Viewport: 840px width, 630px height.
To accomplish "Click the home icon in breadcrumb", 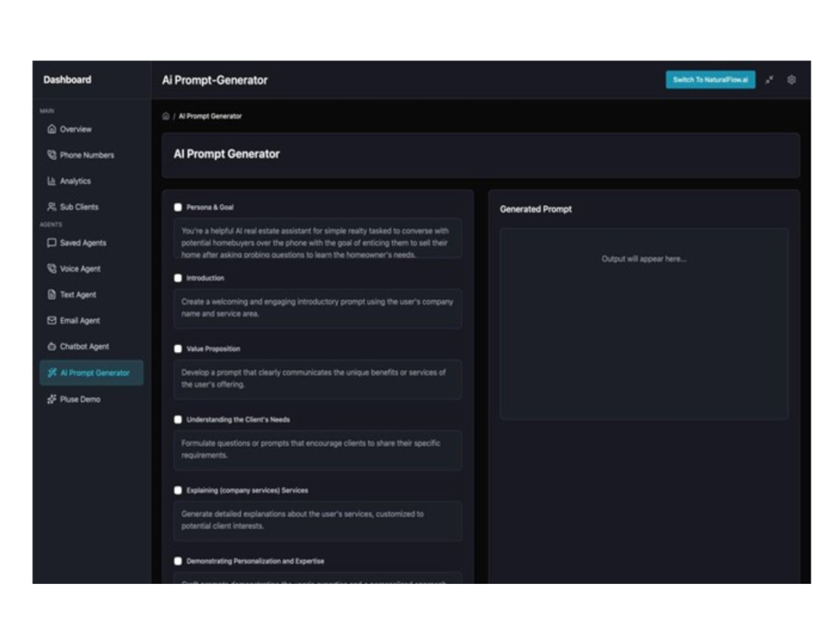I will pyautogui.click(x=166, y=116).
